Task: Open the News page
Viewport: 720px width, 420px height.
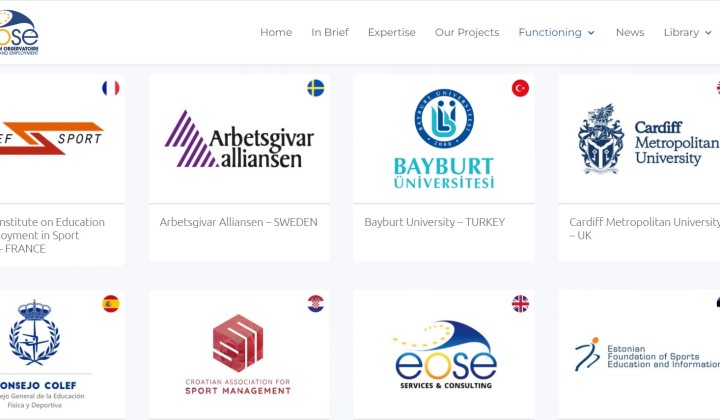Action: pyautogui.click(x=630, y=32)
